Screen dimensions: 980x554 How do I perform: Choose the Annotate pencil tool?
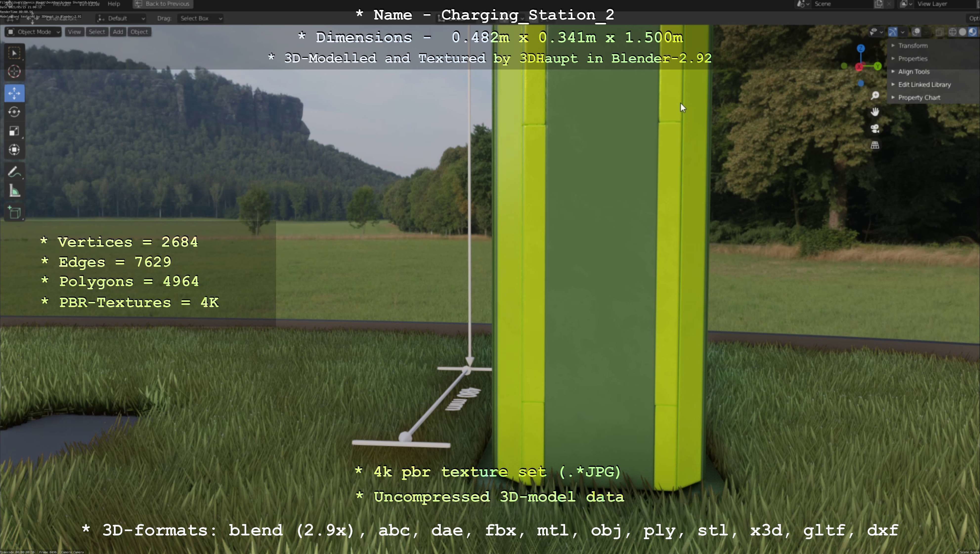tap(14, 172)
